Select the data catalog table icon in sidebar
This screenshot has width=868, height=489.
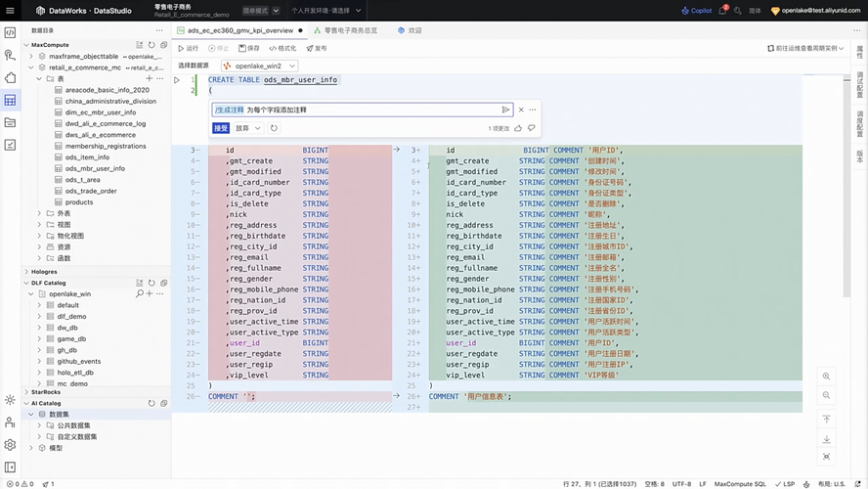pyautogui.click(x=10, y=100)
